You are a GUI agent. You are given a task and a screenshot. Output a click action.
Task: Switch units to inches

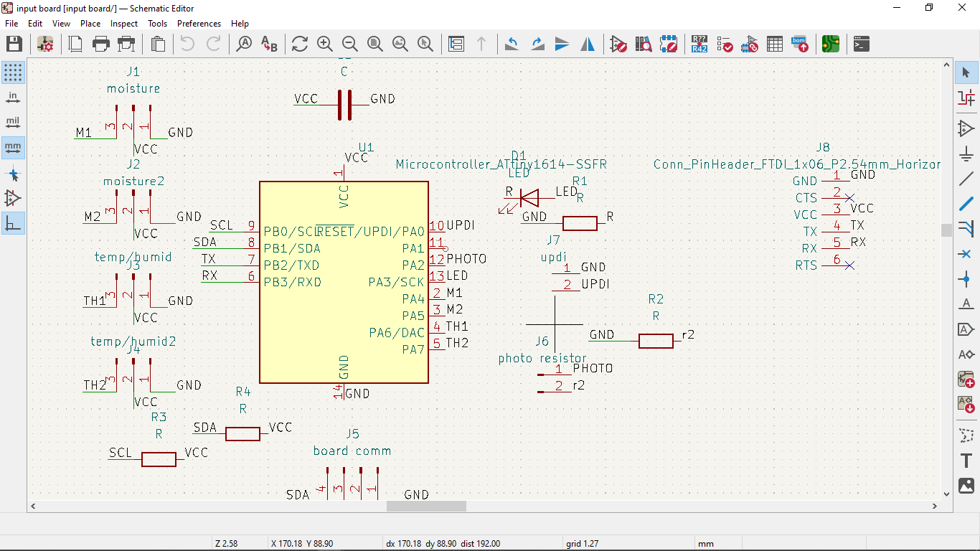point(13,98)
